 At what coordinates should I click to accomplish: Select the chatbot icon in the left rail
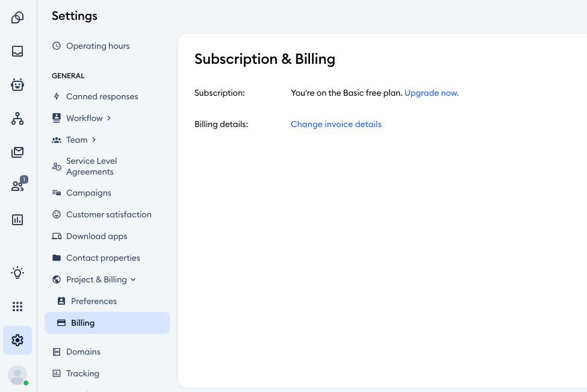pos(17,85)
